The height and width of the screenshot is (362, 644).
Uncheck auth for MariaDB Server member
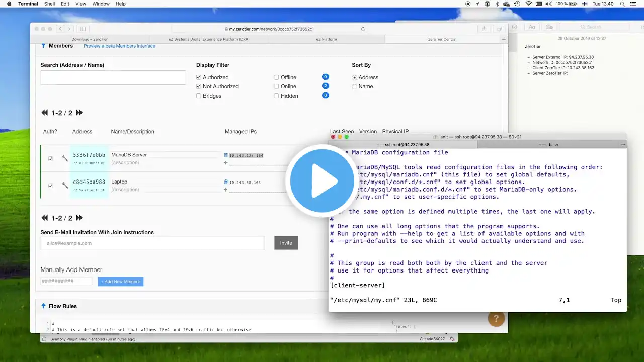(50, 159)
